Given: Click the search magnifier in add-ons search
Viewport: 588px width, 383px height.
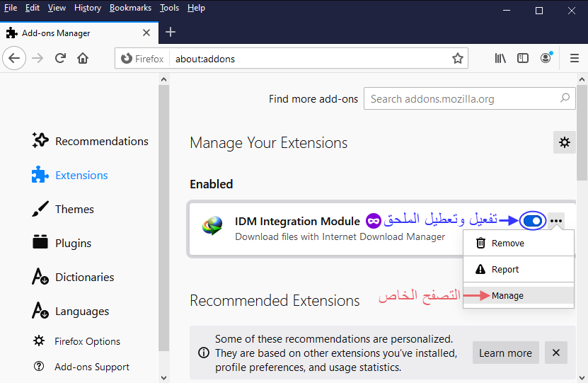Looking at the screenshot, I should point(565,98).
